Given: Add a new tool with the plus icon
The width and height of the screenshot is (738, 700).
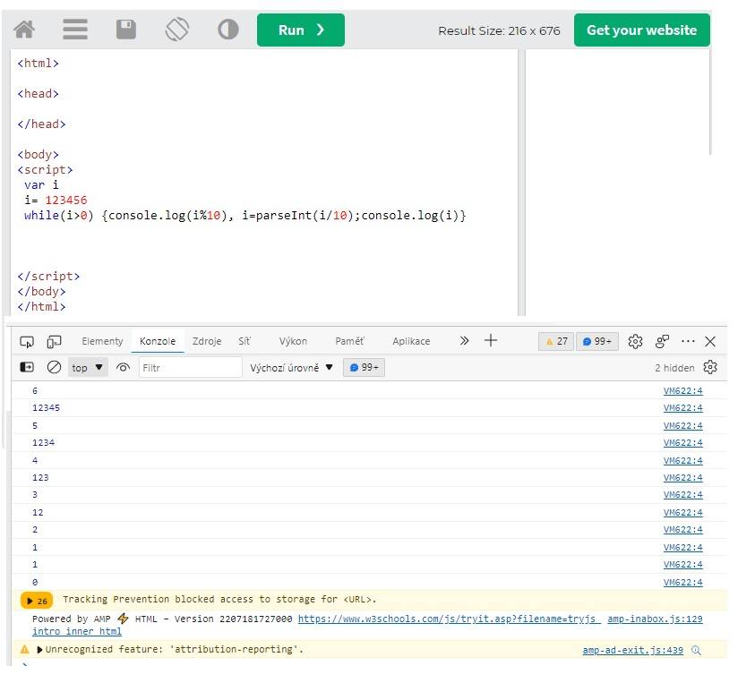Looking at the screenshot, I should (x=491, y=340).
